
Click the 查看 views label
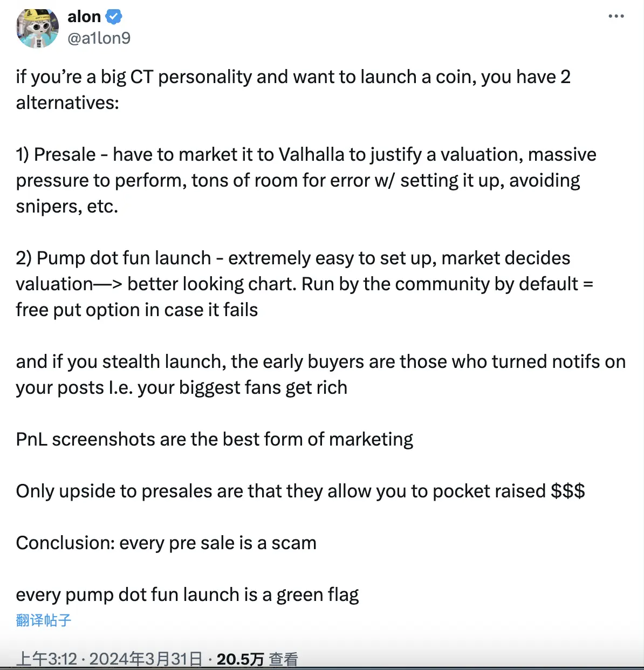tap(283, 659)
